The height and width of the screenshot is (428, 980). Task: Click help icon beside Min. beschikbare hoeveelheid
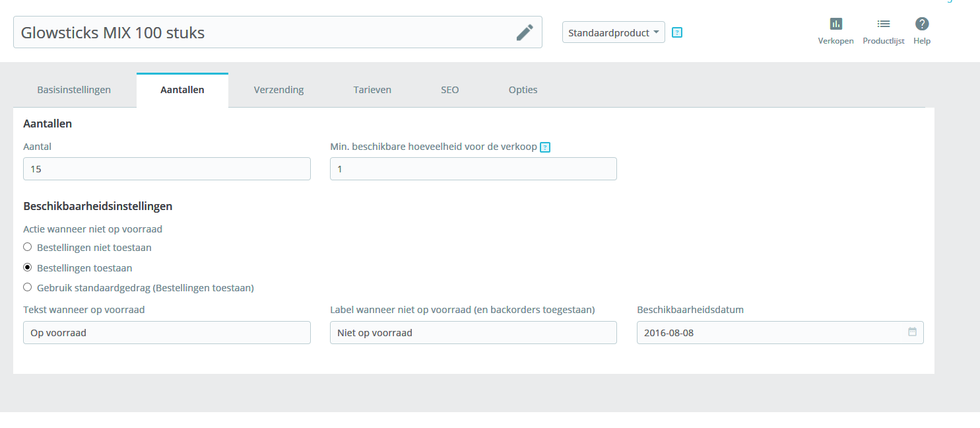[x=545, y=147]
